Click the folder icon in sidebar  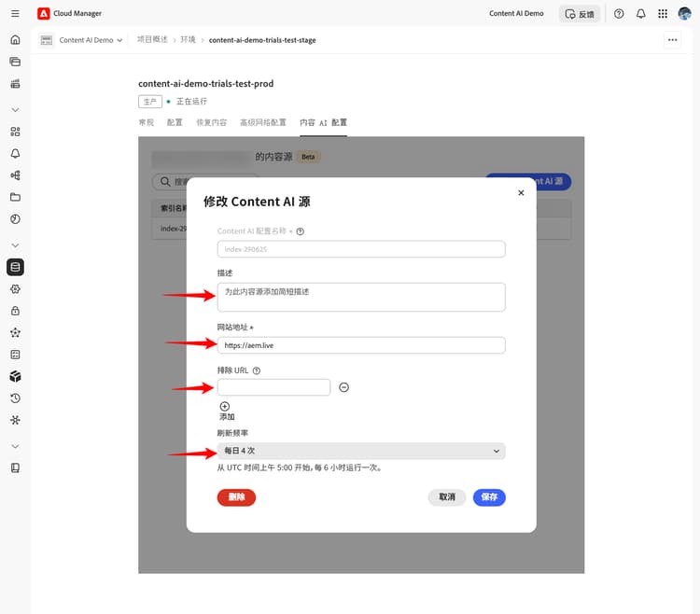click(15, 197)
